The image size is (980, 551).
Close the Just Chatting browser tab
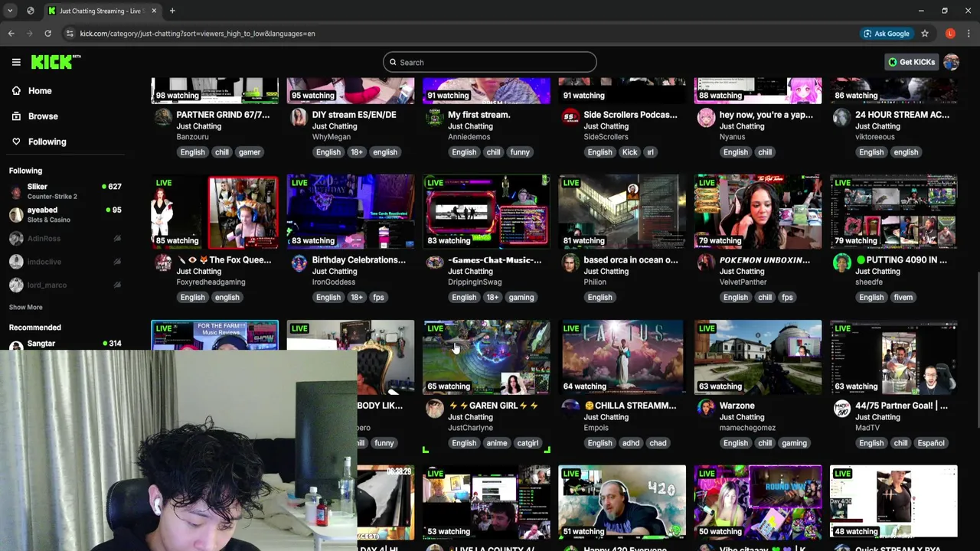coord(154,11)
